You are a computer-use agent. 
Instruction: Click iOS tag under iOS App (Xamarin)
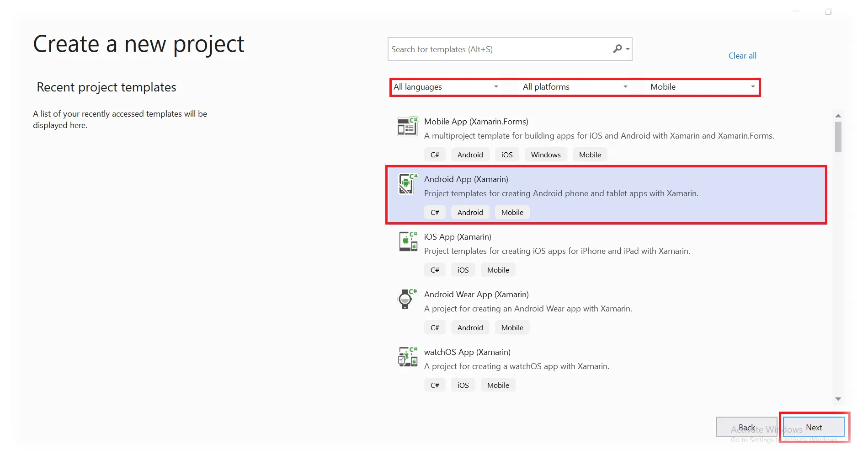click(x=463, y=270)
